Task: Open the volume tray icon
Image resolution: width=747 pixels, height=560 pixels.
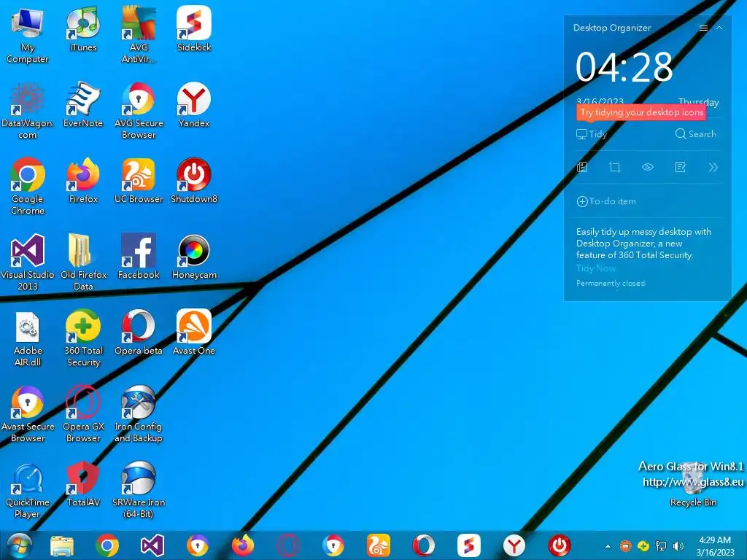Action: coord(678,545)
